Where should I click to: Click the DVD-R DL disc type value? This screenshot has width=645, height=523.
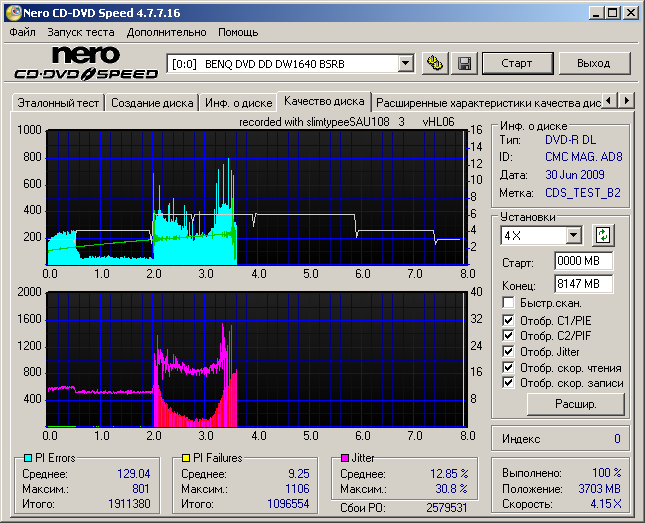tap(571, 140)
